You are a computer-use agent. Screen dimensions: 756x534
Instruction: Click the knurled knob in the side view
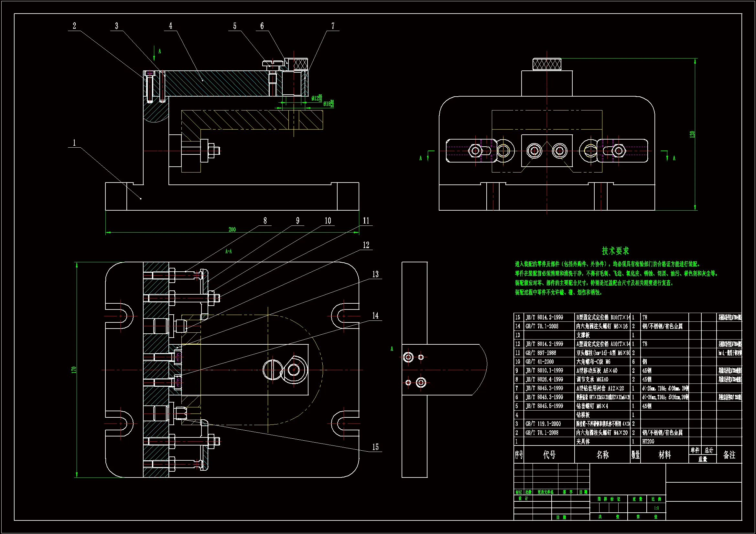tap(546, 64)
